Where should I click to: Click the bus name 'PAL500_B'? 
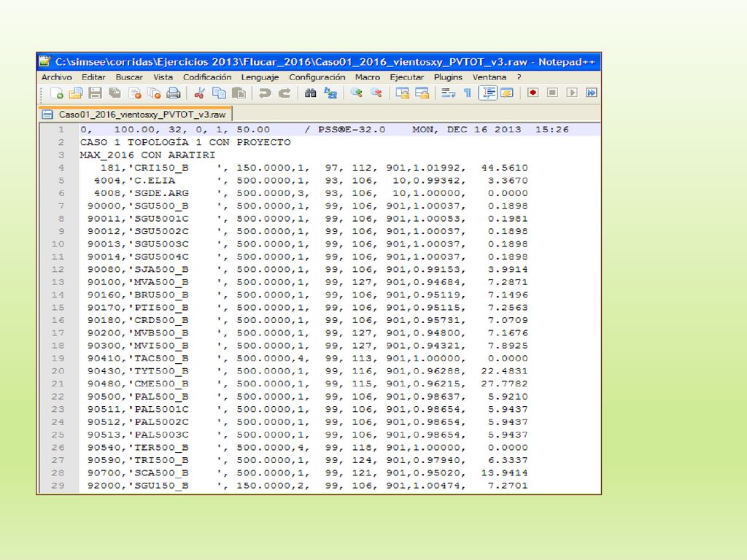(161, 397)
